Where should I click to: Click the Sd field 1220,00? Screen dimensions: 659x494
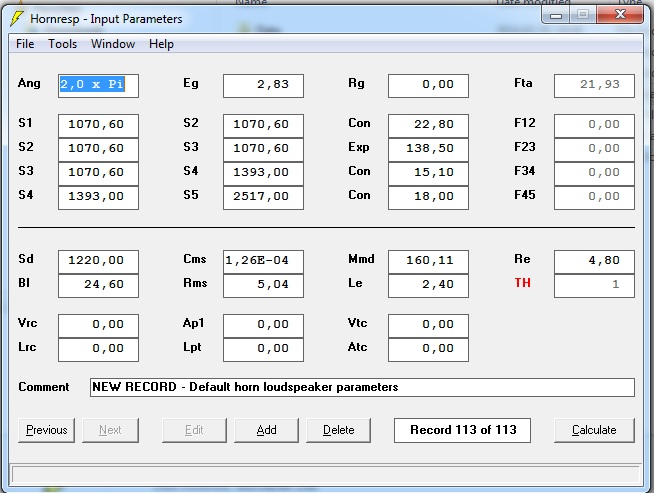(x=98, y=262)
